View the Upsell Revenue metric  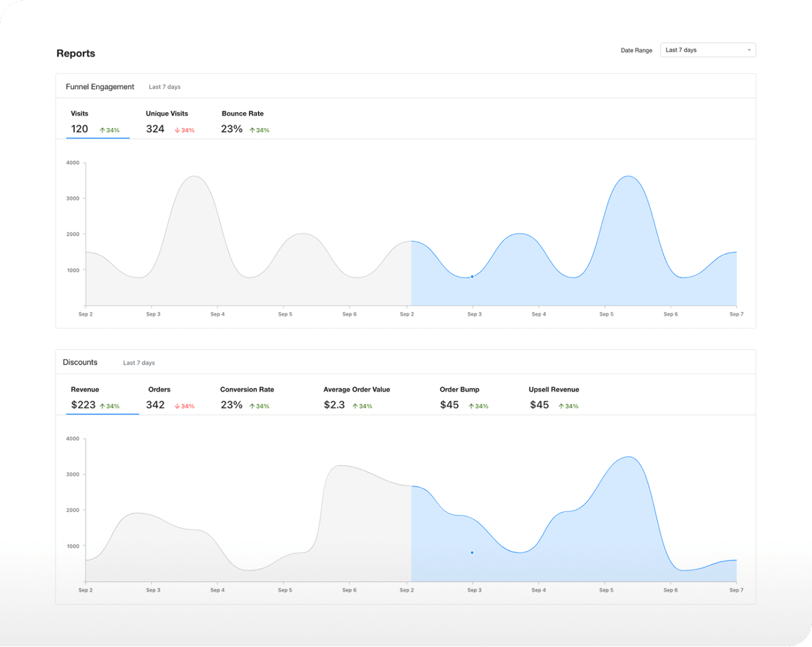pos(553,398)
